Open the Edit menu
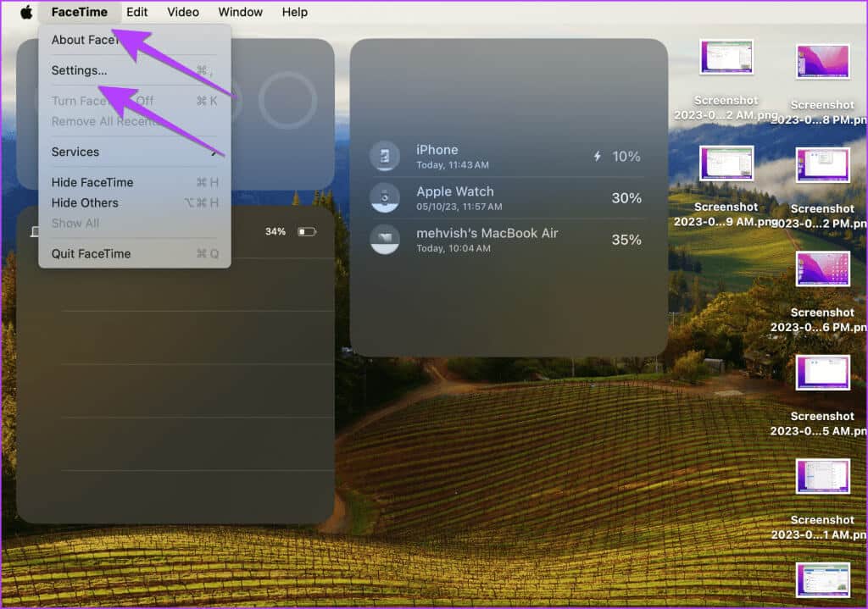 136,12
